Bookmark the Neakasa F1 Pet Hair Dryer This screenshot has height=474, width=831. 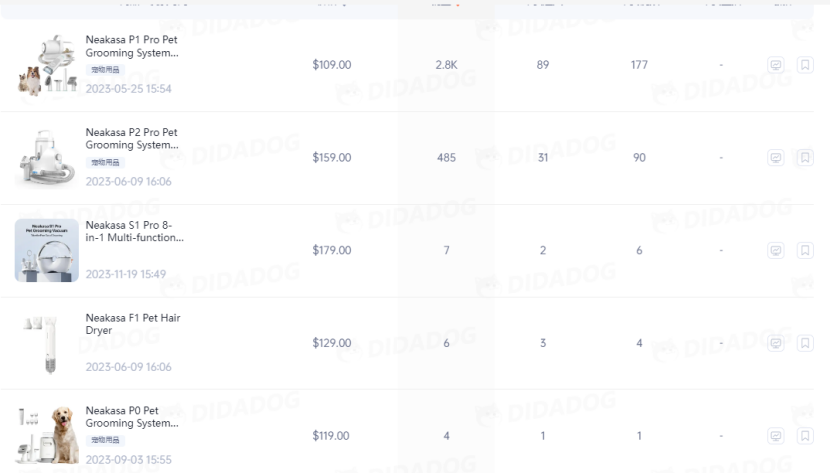click(805, 344)
